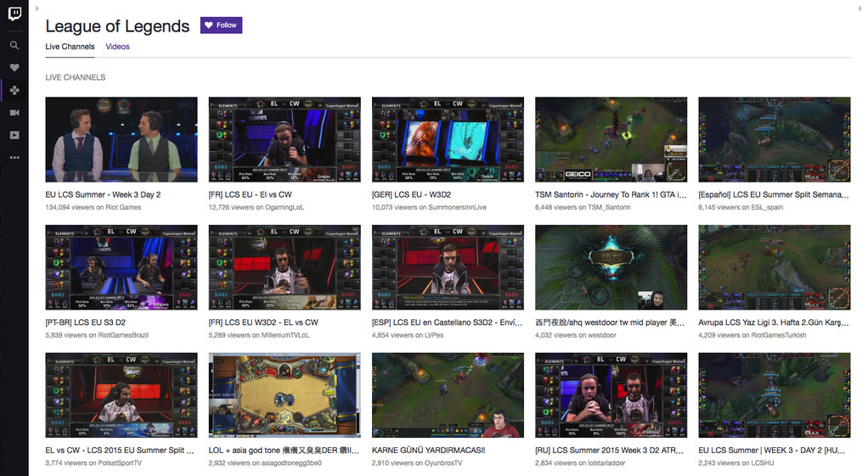This screenshot has height=476, width=868.
Task: Open the EU LCS Summer Week 3 Day 2 thumbnail
Action: tap(121, 139)
